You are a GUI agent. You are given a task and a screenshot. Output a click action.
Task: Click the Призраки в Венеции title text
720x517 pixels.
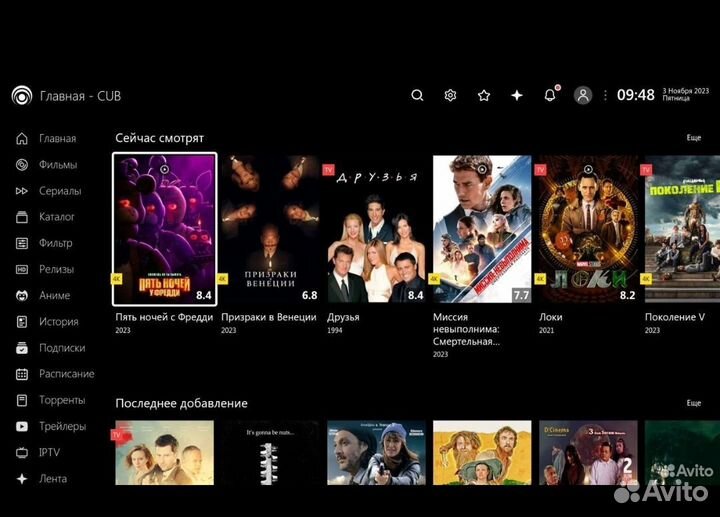point(269,317)
